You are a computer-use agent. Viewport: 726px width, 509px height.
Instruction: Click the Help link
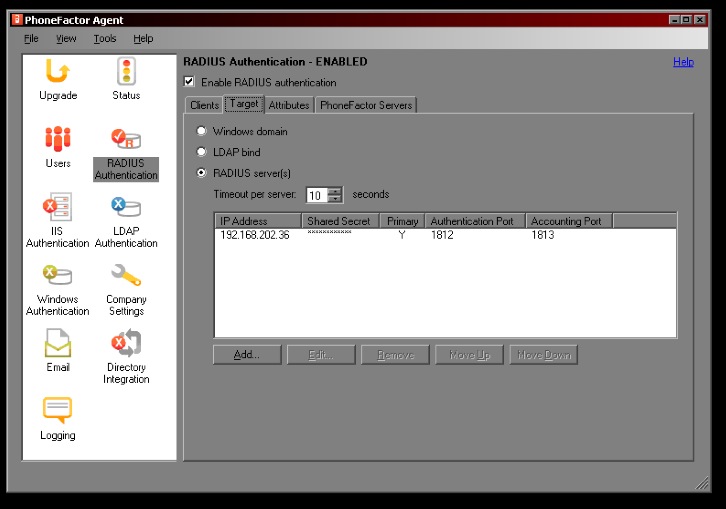pyautogui.click(x=683, y=62)
